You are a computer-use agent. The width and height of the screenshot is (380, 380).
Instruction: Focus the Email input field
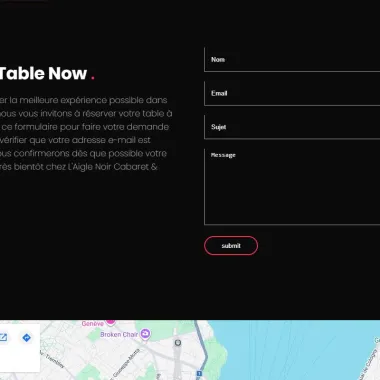point(292,93)
